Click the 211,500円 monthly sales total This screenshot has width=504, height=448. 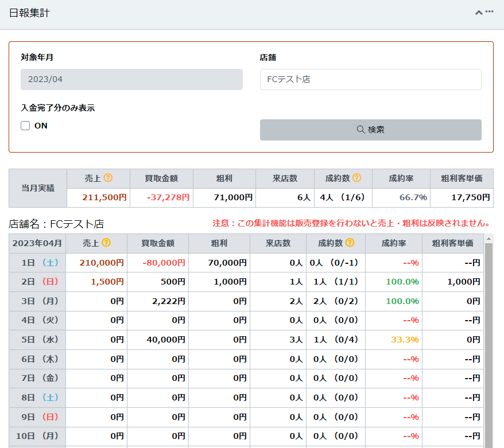coord(104,197)
